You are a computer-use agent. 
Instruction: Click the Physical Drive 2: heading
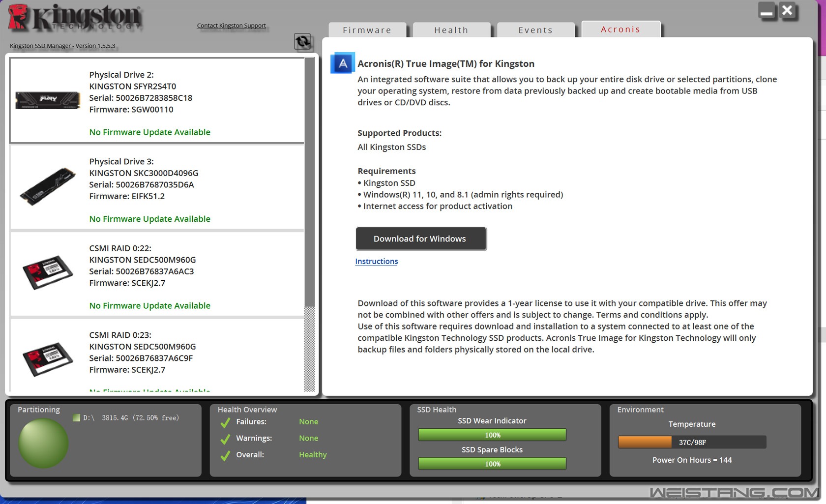121,75
